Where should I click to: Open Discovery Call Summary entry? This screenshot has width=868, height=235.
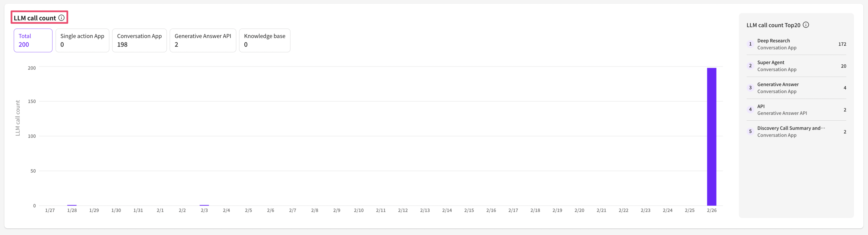(791, 128)
